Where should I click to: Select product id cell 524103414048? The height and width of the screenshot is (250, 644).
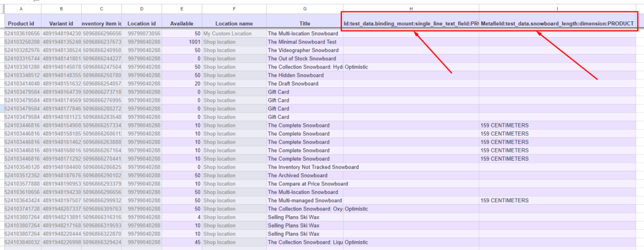[x=23, y=84]
